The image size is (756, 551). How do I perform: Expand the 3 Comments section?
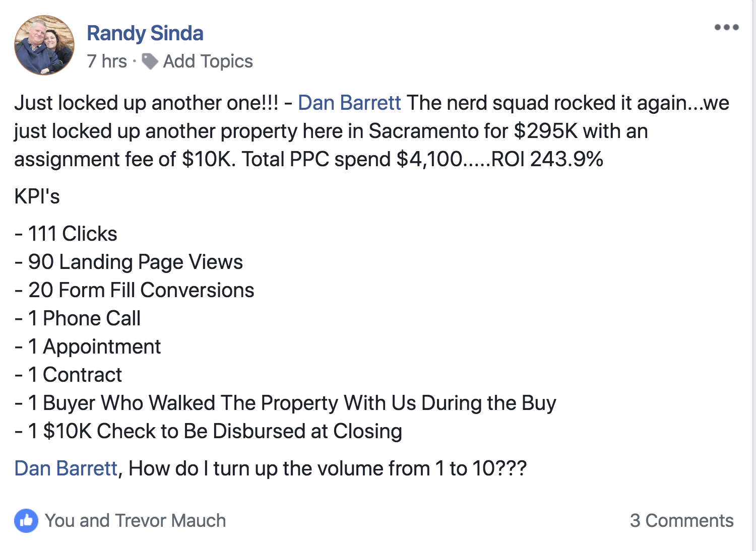681,520
